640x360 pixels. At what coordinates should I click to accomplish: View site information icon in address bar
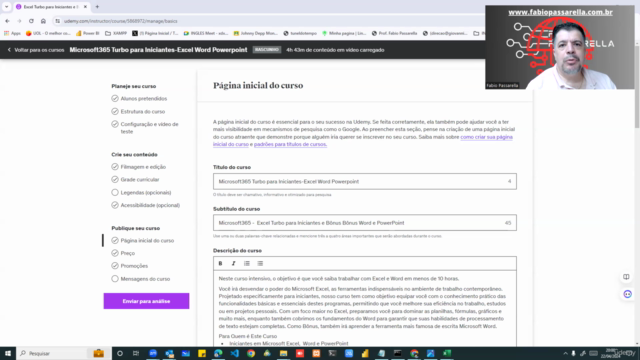tap(58, 21)
